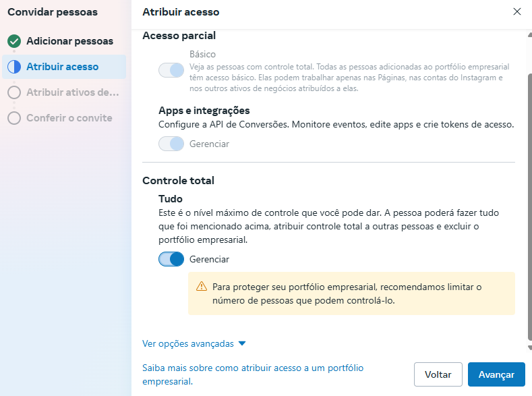Expand Ver opções avançadas
This screenshot has height=396, width=532.
[x=194, y=344]
